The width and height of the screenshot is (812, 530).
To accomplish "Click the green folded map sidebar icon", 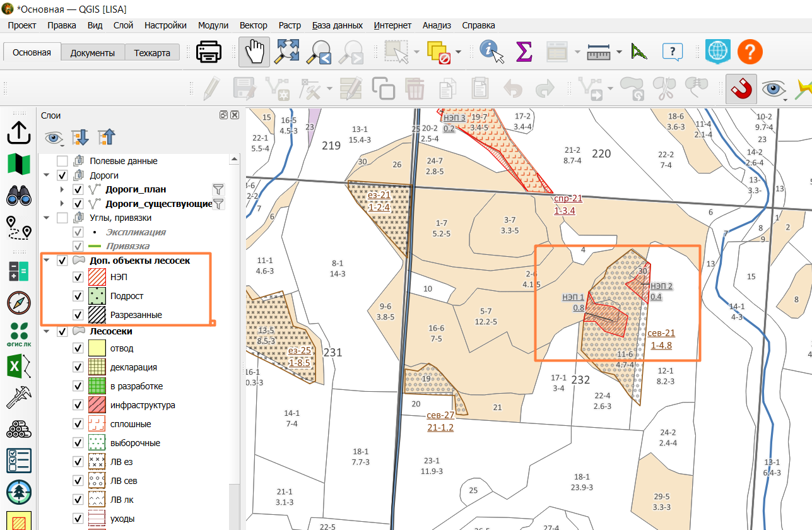I will point(19,164).
